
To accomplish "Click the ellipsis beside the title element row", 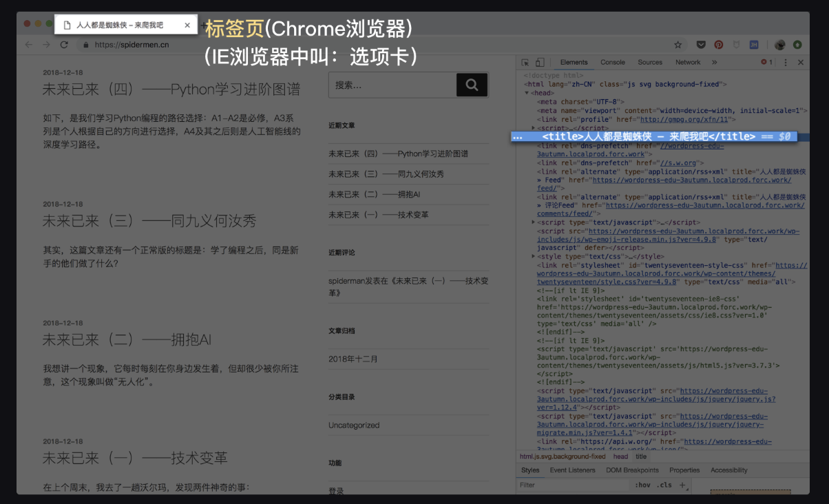I will tap(518, 136).
